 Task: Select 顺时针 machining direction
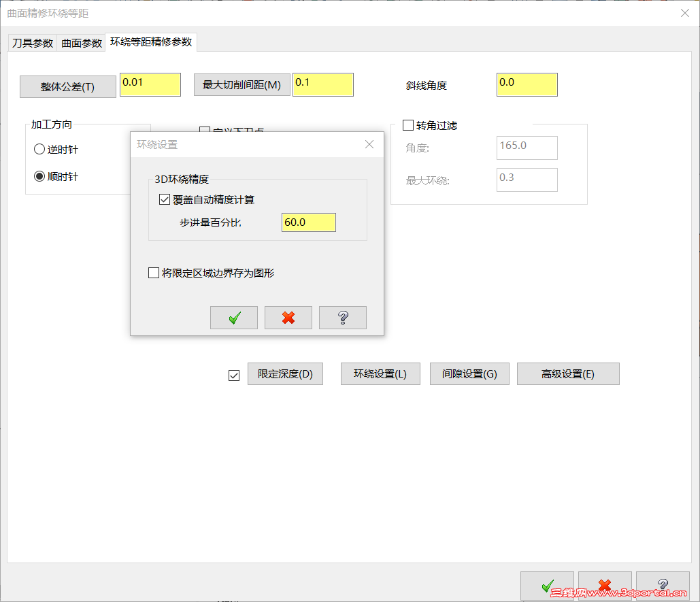coord(39,175)
